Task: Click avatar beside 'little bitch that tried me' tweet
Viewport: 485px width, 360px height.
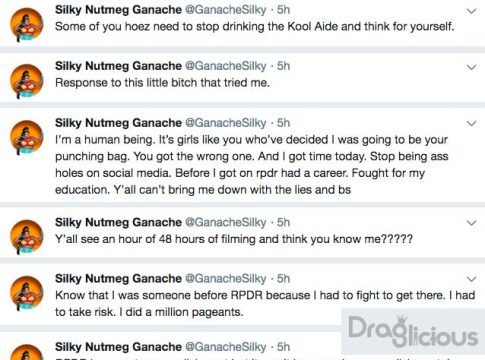Action: (27, 81)
